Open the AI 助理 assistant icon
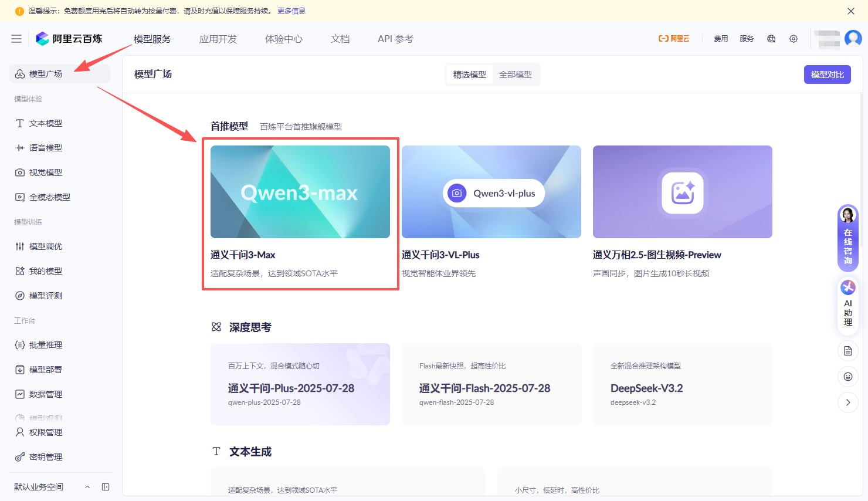The width and height of the screenshot is (868, 501). [848, 303]
